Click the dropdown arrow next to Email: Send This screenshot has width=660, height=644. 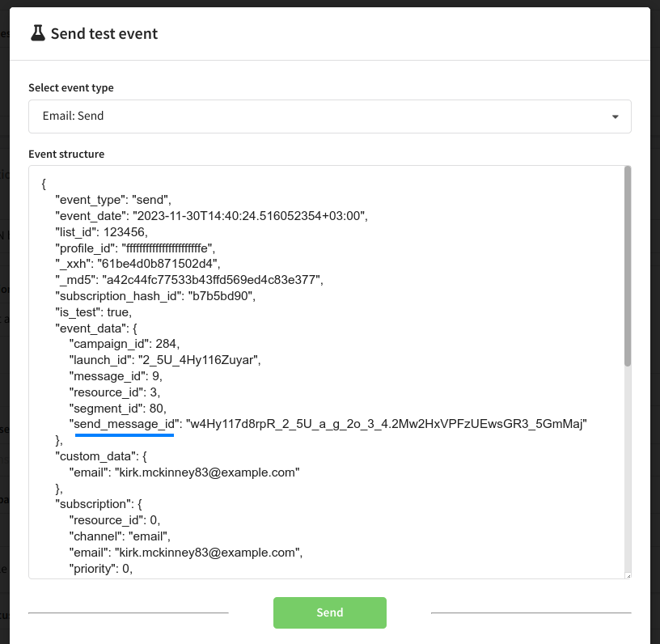point(615,117)
